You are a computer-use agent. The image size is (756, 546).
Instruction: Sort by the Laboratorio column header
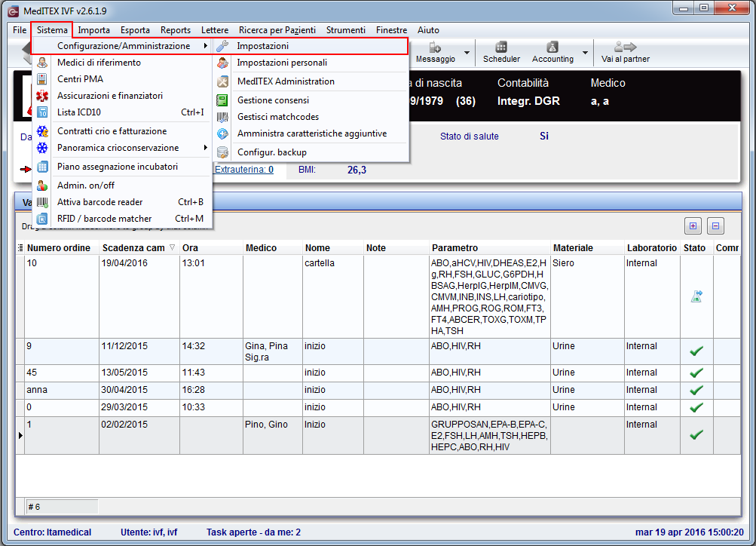pyautogui.click(x=652, y=248)
